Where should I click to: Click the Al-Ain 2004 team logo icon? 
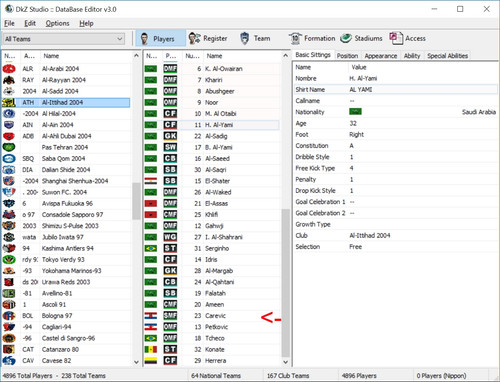click(9, 125)
